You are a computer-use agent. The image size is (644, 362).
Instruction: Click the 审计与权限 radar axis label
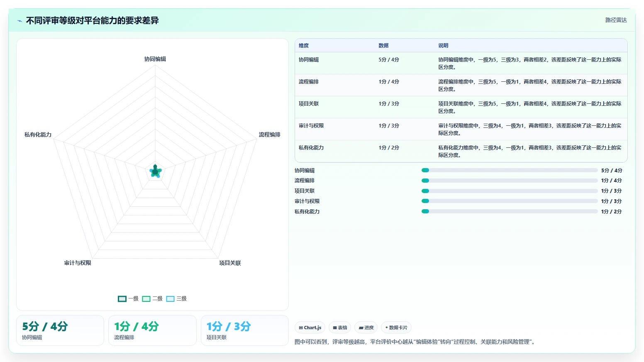[x=78, y=263]
